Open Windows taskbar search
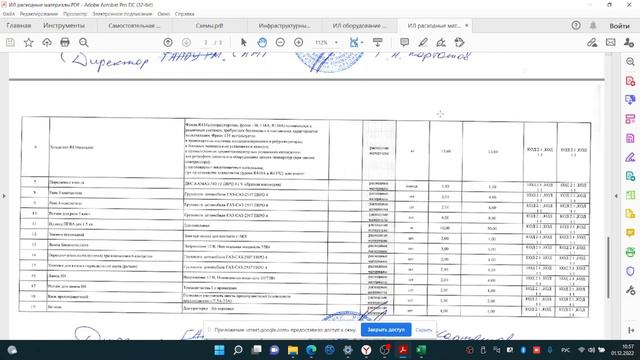Image resolution: width=640 pixels, height=360 pixels. [x=238, y=350]
